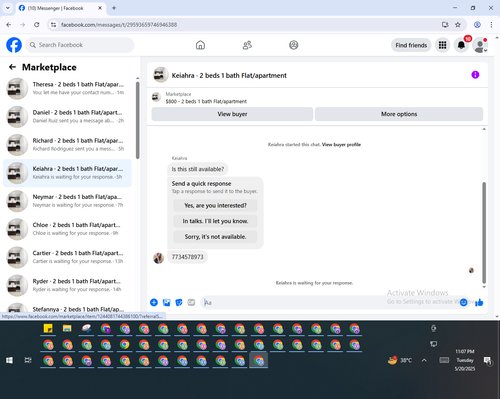This screenshot has height=399, width=500.
Task: Open the Friends icon in top navigation
Action: (247, 45)
